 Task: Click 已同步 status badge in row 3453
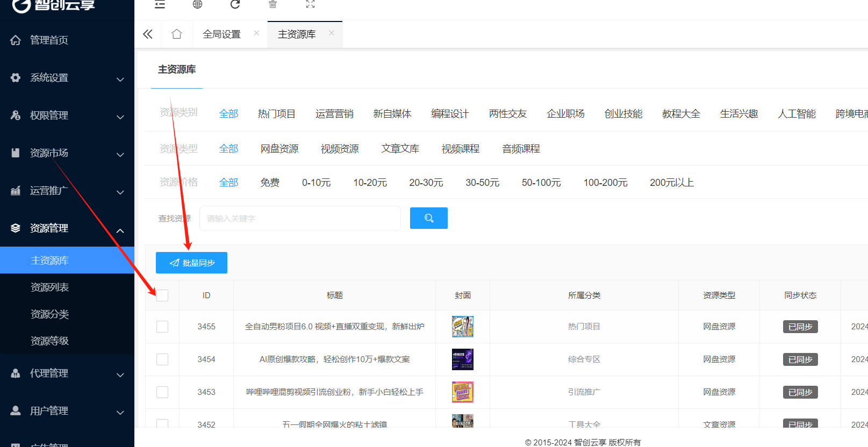tap(800, 392)
